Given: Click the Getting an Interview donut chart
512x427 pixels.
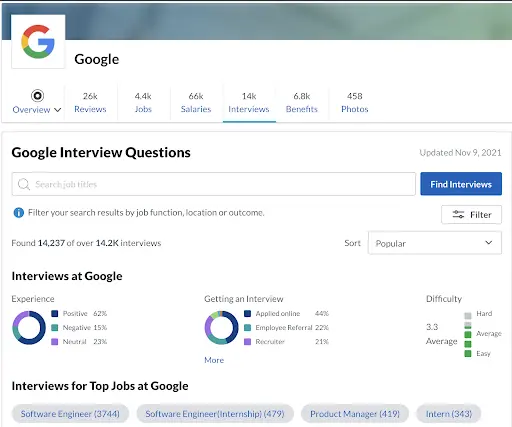Looking at the screenshot, I should point(221,328).
